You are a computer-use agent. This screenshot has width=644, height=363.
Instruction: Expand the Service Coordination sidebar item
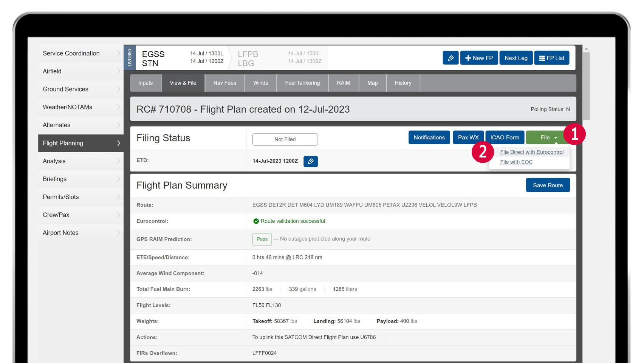click(x=80, y=54)
